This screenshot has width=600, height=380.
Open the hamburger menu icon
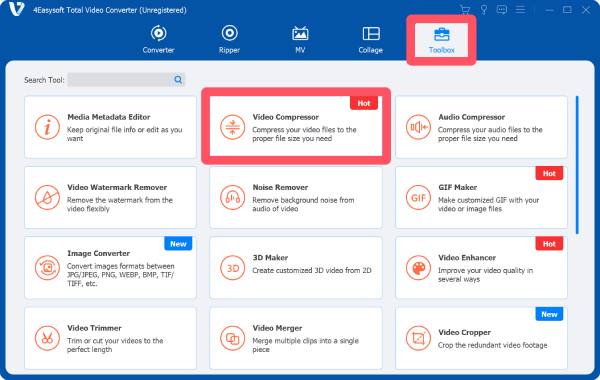coord(520,10)
